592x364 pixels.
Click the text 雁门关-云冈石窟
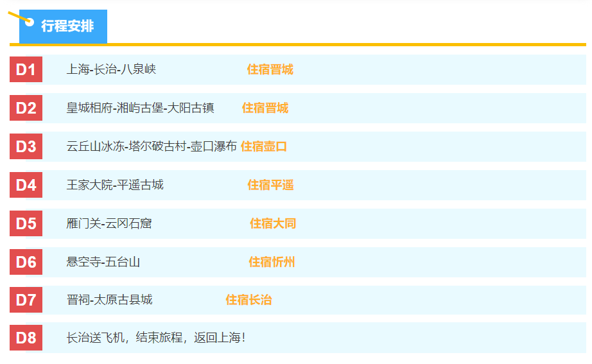(x=109, y=223)
